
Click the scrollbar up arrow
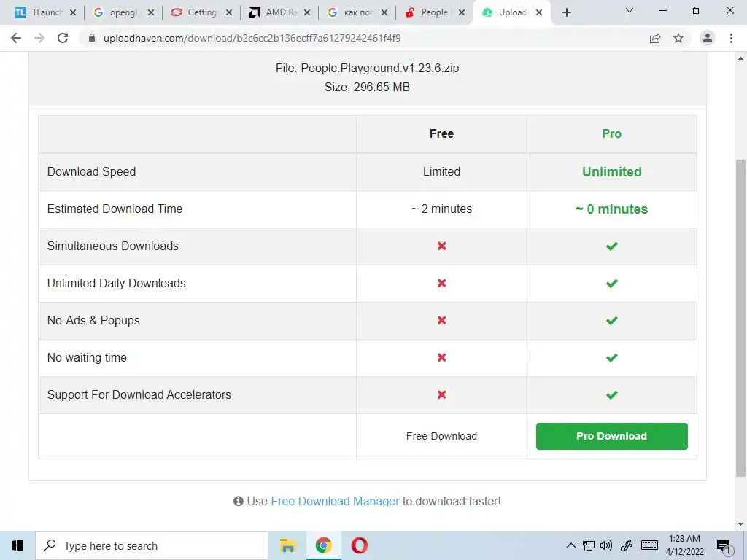[x=740, y=58]
